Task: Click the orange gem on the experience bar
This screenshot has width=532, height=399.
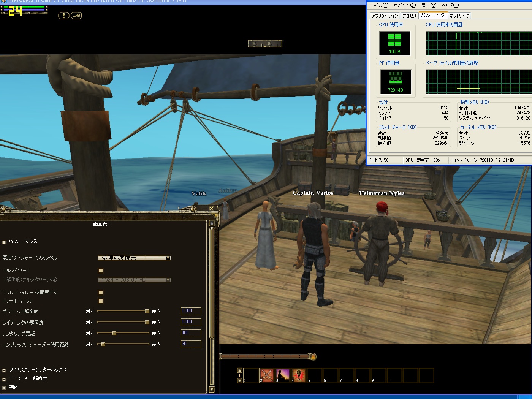Action: pyautogui.click(x=312, y=356)
